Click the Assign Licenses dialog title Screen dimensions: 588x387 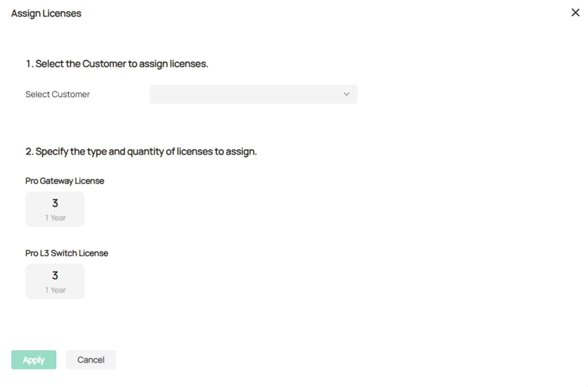[46, 13]
